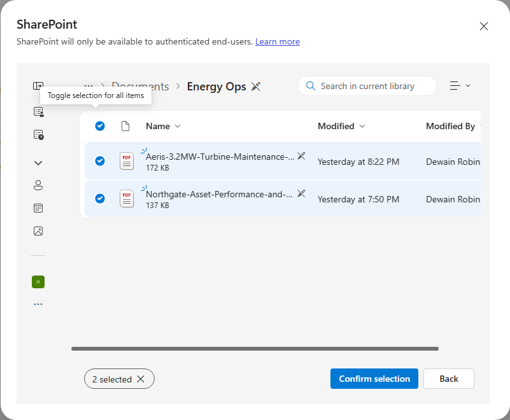The width and height of the screenshot is (510, 420).
Task: Click Confirm selection button
Action: (374, 379)
